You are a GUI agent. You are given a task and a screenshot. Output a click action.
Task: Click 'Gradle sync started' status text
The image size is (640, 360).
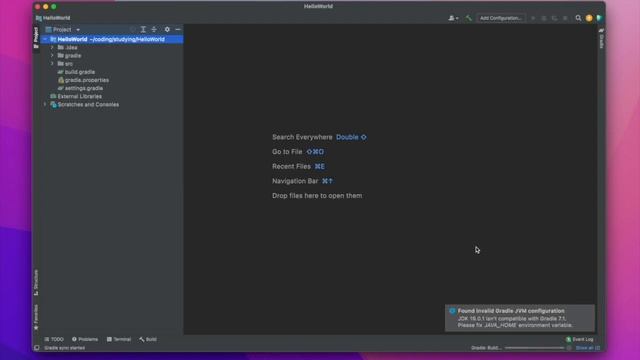(x=64, y=348)
